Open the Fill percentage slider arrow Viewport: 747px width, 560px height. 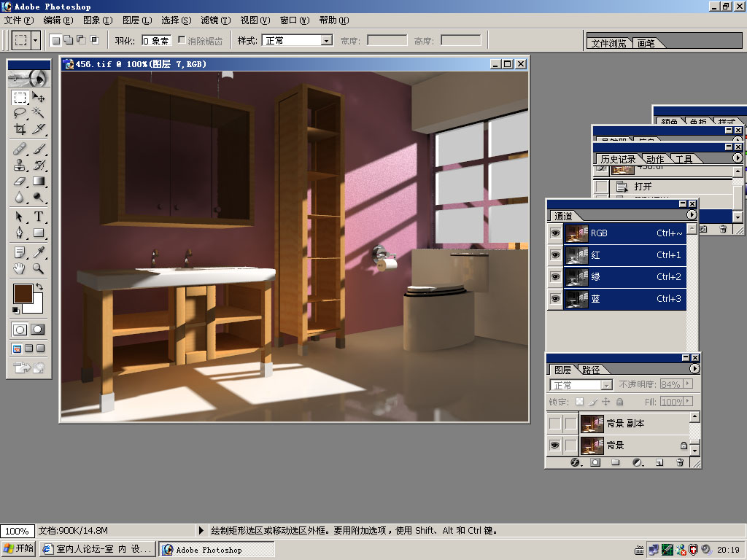click(x=687, y=402)
